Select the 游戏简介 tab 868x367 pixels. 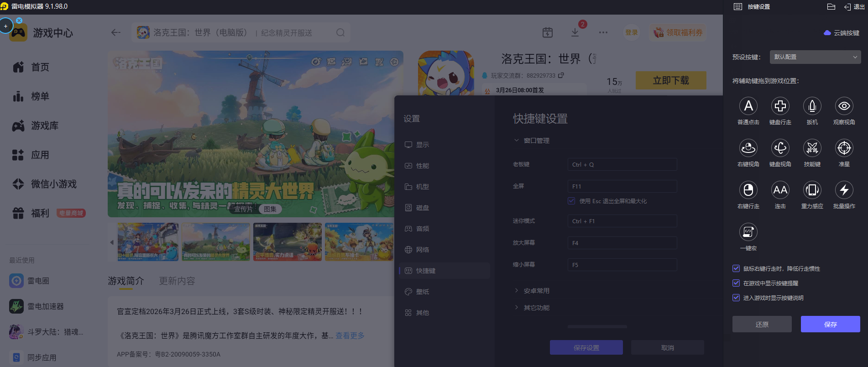coord(126,281)
